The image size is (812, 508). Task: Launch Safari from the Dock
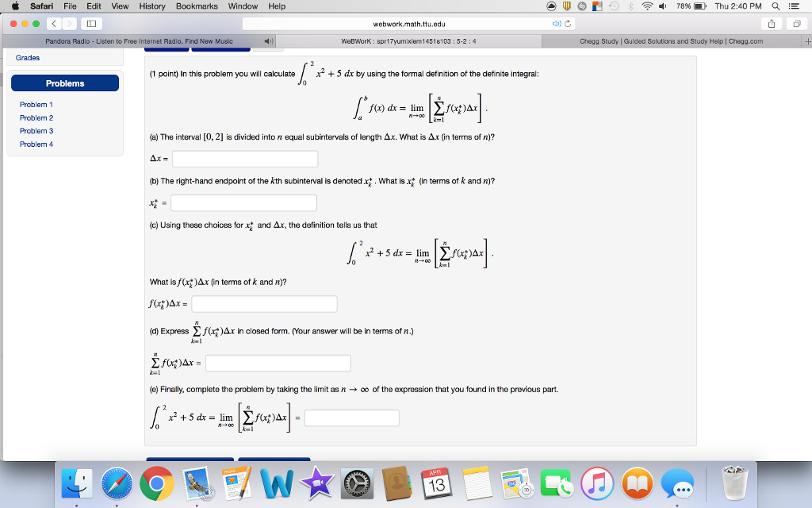coord(117,483)
